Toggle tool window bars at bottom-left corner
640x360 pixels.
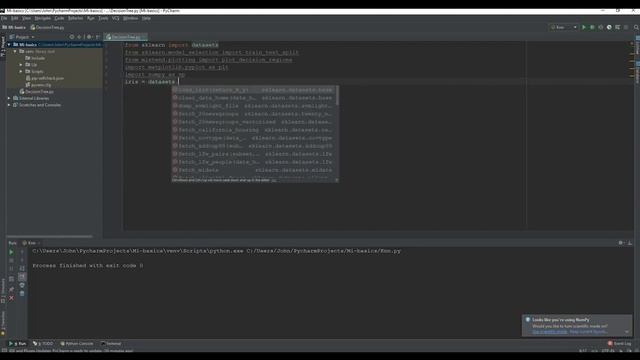coord(3,350)
